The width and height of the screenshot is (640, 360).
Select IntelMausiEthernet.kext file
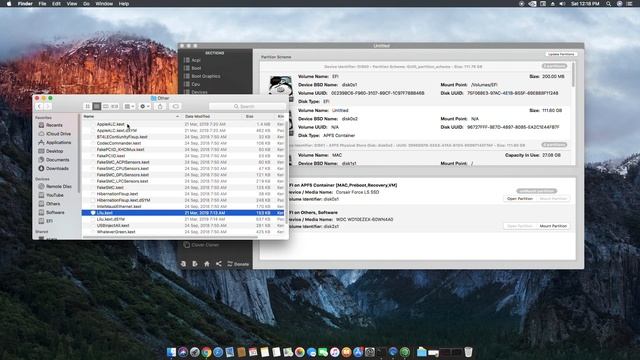118,207
